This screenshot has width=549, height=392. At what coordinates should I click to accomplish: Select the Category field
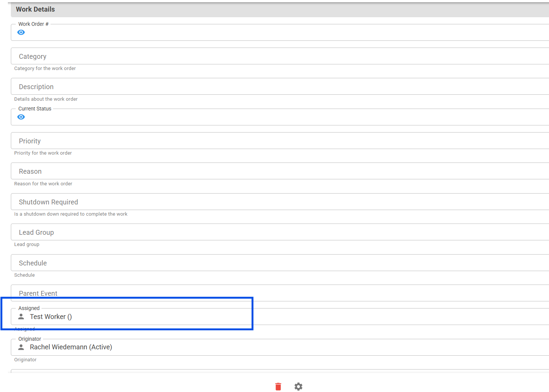[x=280, y=56]
